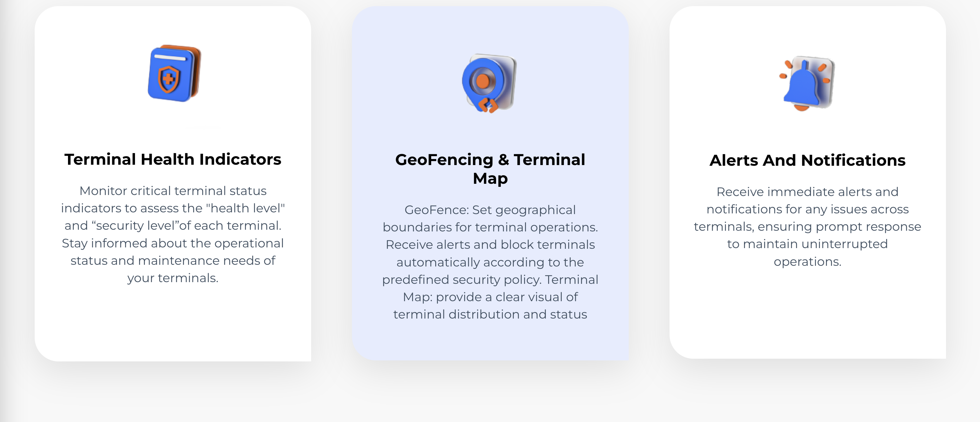Click the "health level" quoted text
The height and width of the screenshot is (422, 980).
coord(246,208)
